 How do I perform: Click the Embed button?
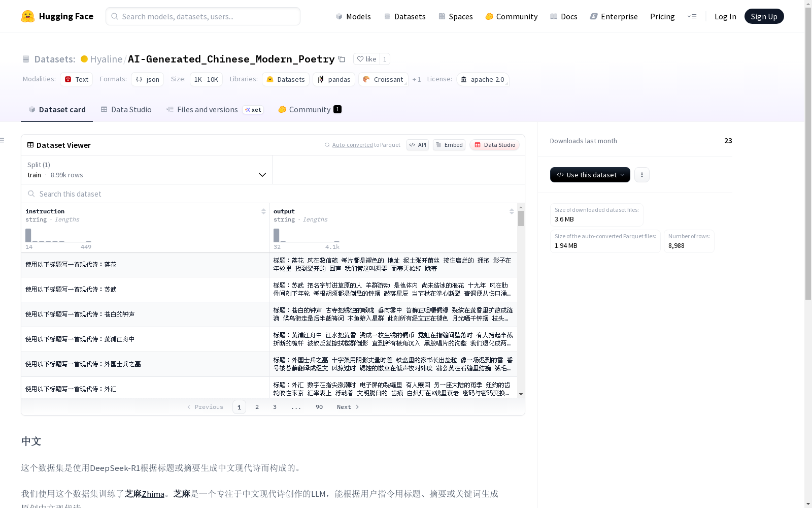449,145
